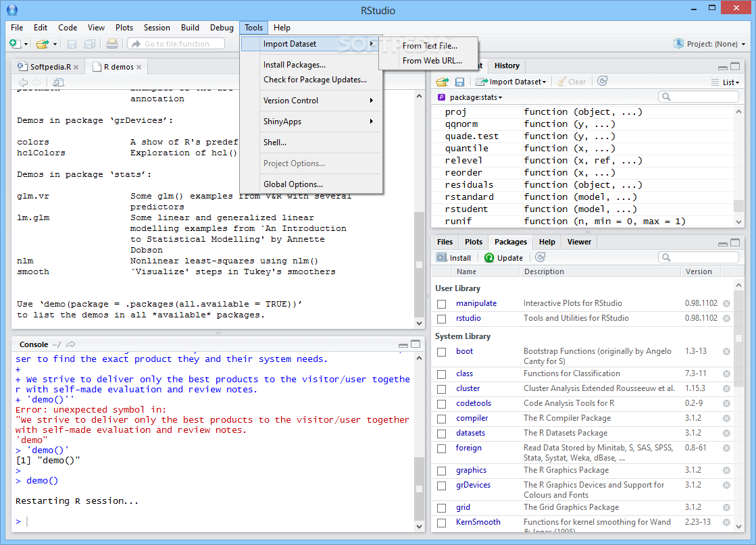Switch to the Files tab
Screen dimensions: 756x545
(x=445, y=242)
